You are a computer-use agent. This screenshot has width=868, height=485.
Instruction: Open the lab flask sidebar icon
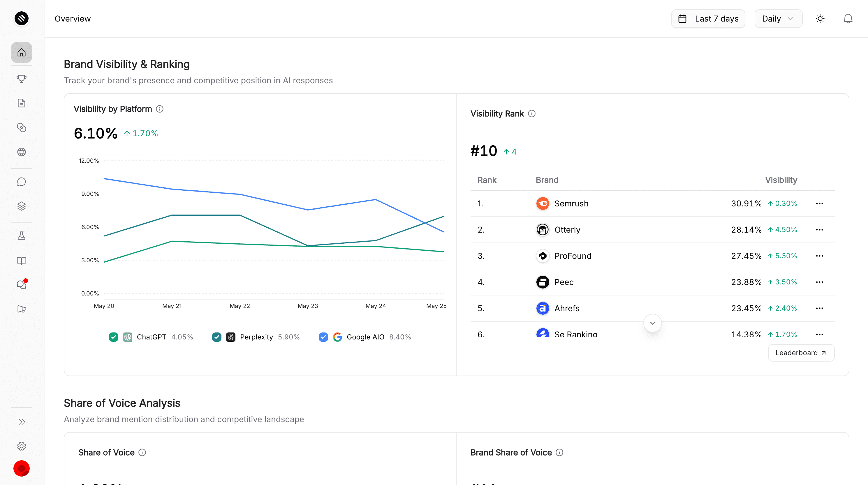(x=22, y=236)
